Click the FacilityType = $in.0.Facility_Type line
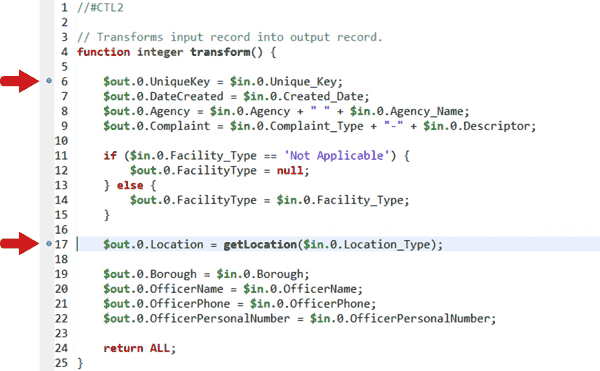Image resolution: width=600 pixels, height=371 pixels. 269,200
